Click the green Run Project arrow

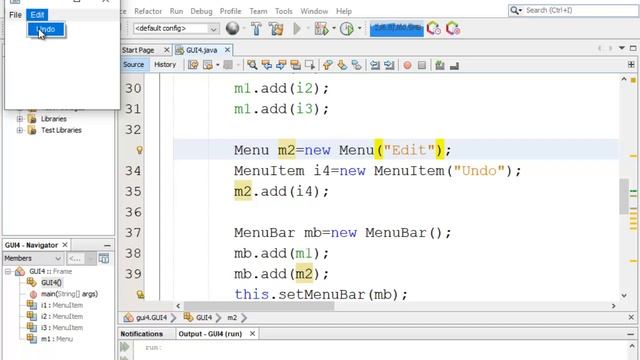pos(297,29)
